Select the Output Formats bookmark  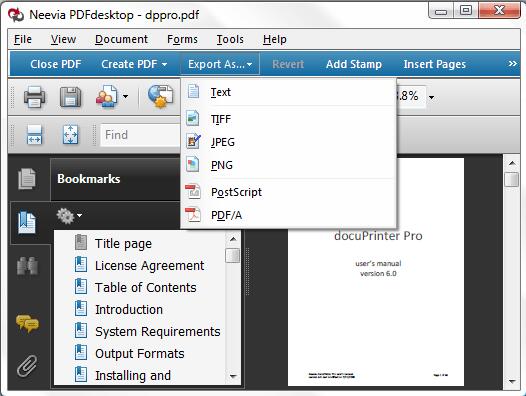(140, 354)
